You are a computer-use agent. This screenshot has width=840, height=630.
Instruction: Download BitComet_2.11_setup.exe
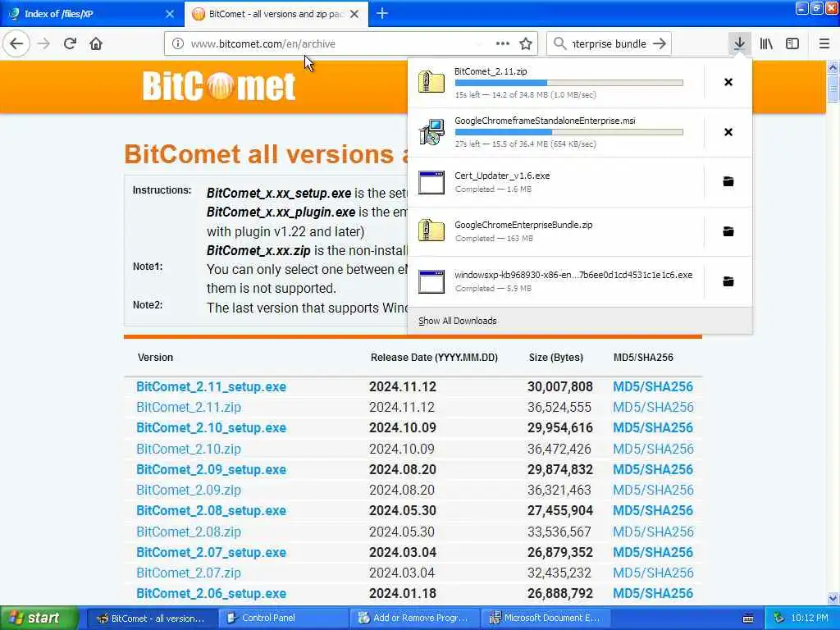211,387
